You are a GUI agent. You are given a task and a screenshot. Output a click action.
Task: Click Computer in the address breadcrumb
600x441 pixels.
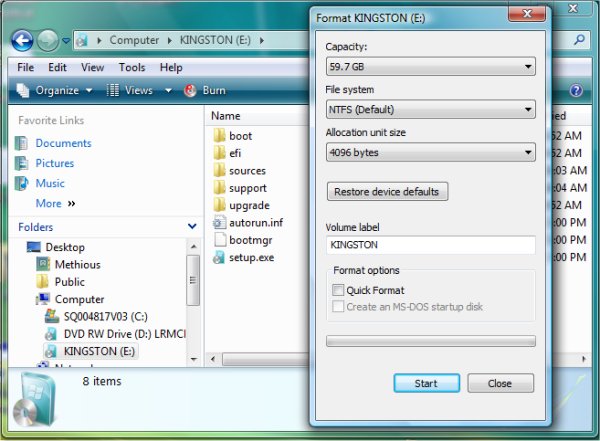tap(134, 40)
